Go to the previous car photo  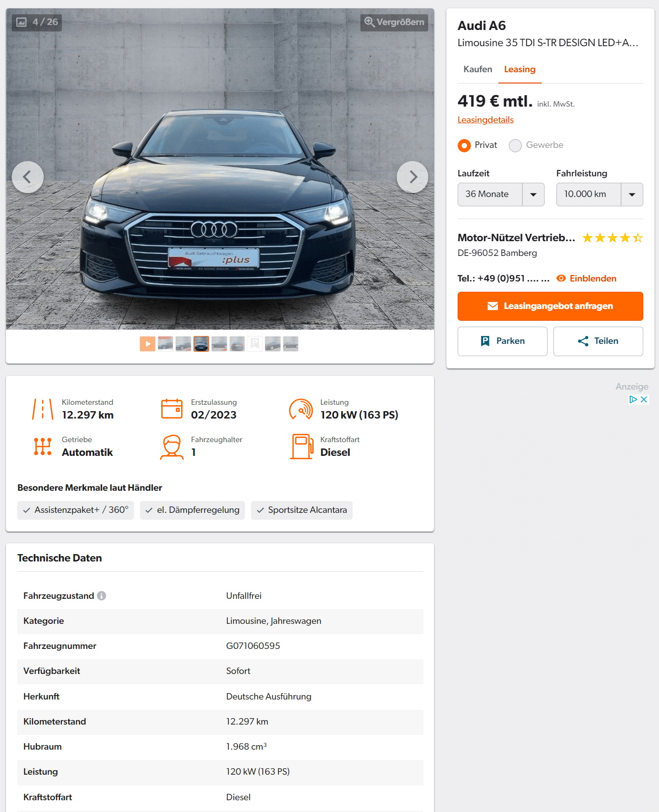coord(27,177)
